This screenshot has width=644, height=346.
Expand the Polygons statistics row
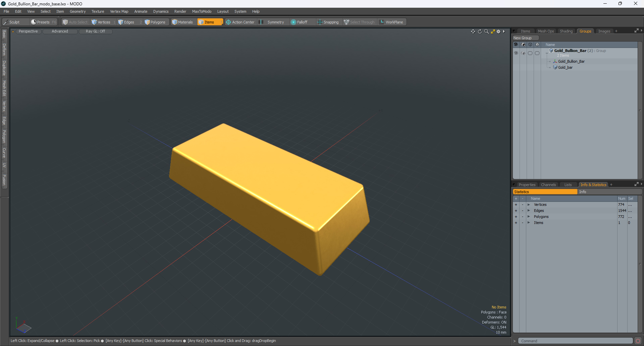pyautogui.click(x=529, y=217)
